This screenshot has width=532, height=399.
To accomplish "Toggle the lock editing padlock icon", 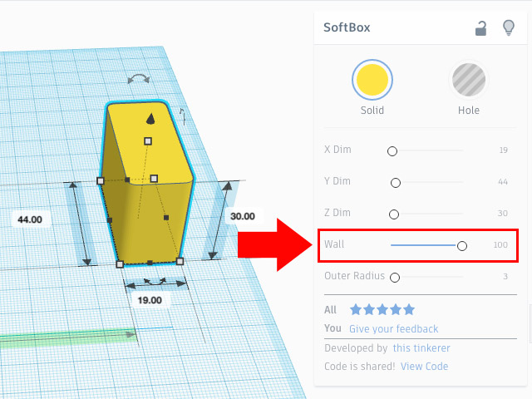I will [x=480, y=28].
